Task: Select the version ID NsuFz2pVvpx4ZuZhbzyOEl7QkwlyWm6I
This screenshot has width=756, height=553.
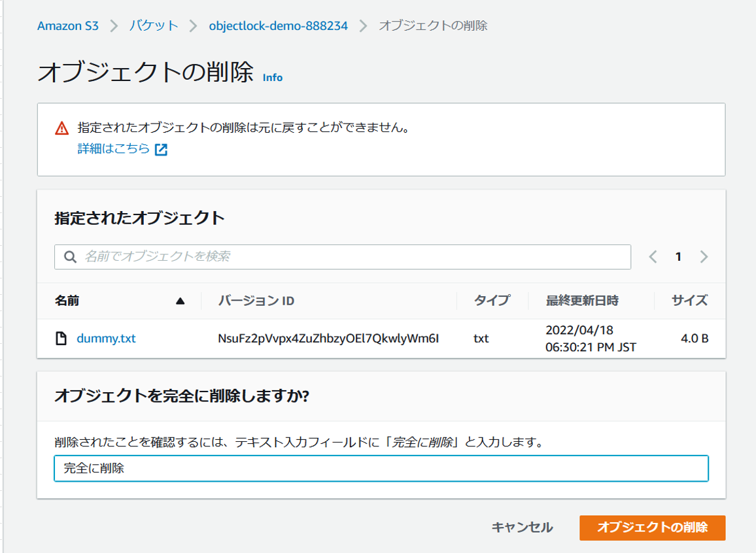Action: 328,339
